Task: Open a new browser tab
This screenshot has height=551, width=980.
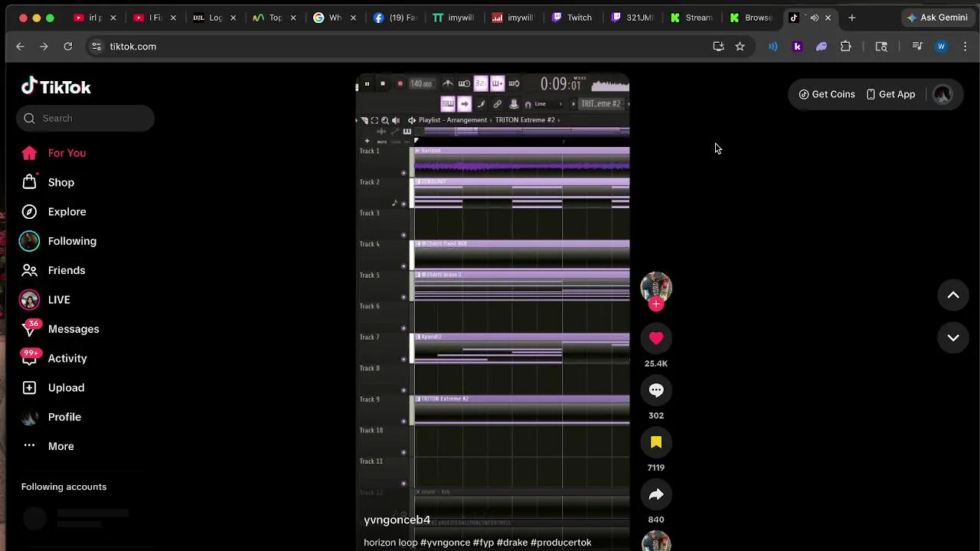Action: (851, 18)
